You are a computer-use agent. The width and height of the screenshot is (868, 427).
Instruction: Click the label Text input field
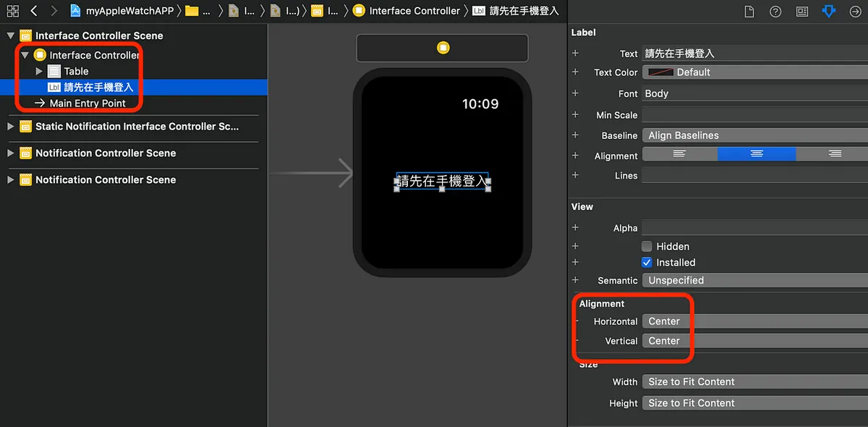tap(752, 54)
